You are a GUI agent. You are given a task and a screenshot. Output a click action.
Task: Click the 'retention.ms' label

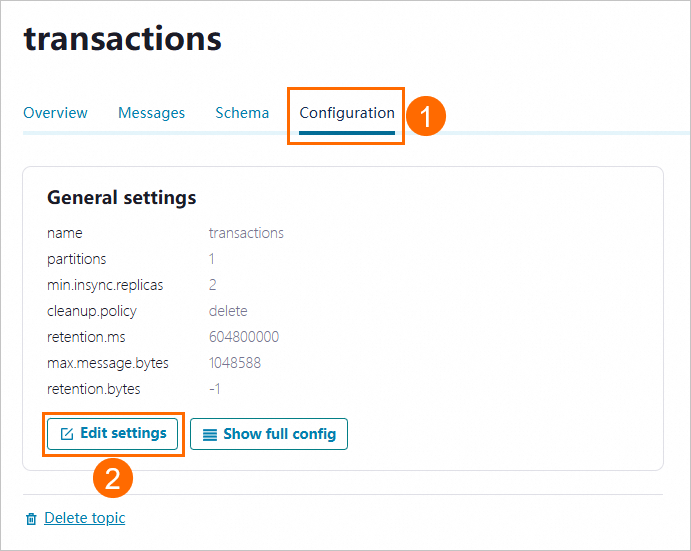pos(86,337)
